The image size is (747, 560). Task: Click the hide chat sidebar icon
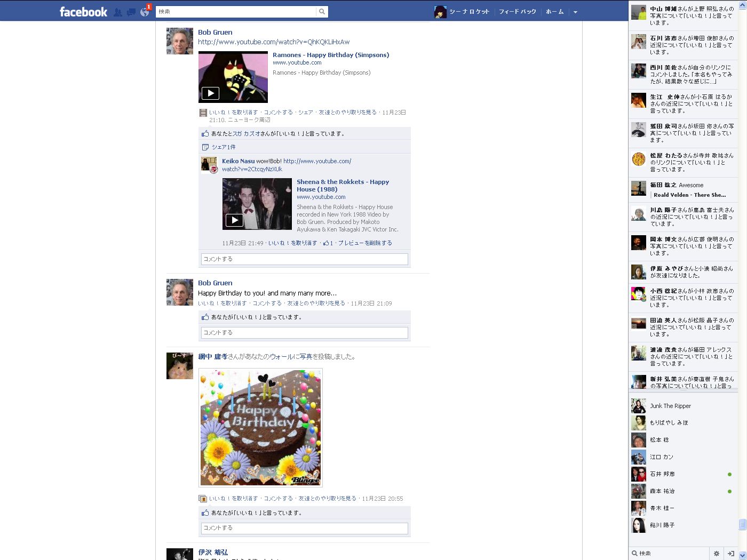click(730, 554)
